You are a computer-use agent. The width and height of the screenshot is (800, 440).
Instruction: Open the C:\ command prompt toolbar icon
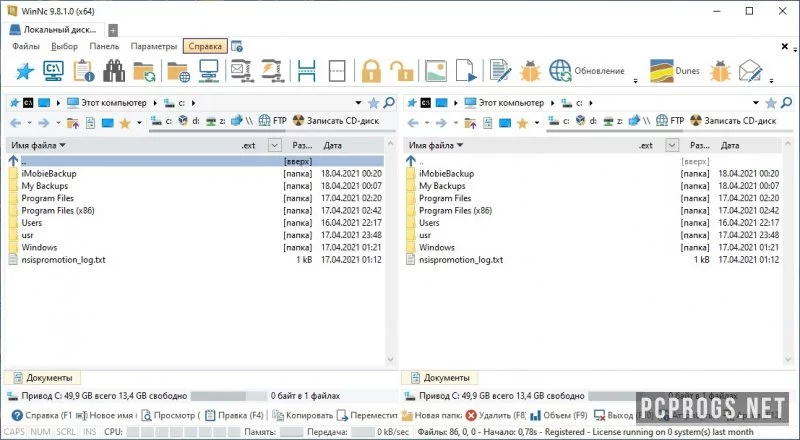(x=54, y=71)
